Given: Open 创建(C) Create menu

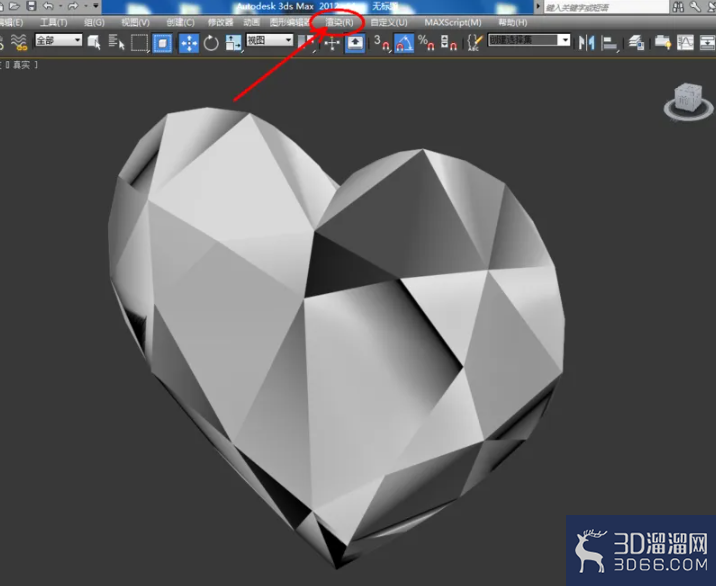Looking at the screenshot, I should tap(180, 22).
